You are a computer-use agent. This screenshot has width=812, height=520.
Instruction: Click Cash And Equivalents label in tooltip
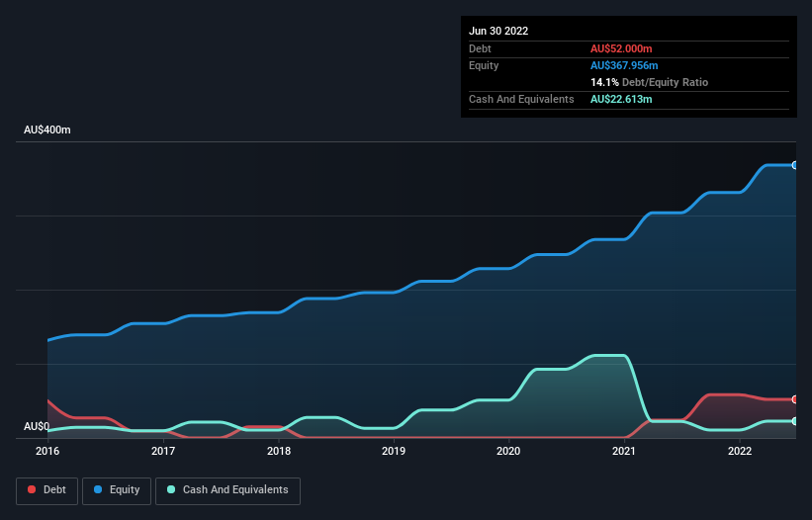pos(521,99)
